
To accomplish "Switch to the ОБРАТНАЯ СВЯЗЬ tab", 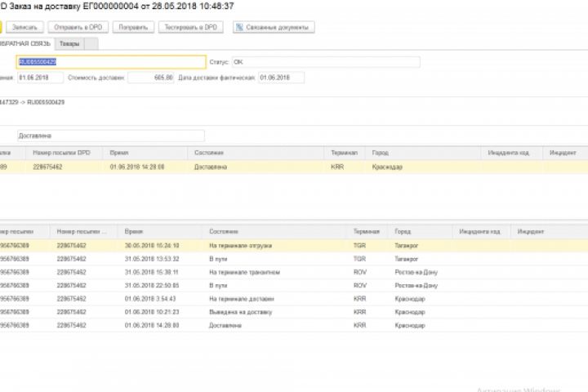I will click(x=25, y=44).
